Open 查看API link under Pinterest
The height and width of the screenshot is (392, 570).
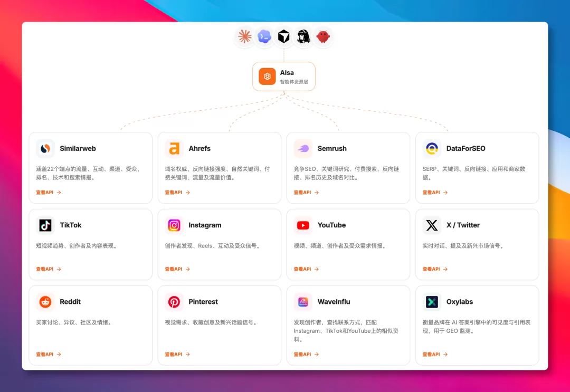[177, 354]
